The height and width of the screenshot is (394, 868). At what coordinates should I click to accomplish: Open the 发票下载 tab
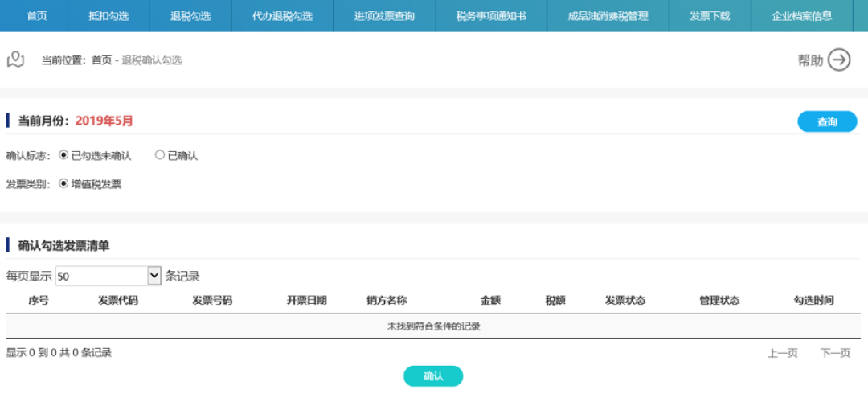710,16
